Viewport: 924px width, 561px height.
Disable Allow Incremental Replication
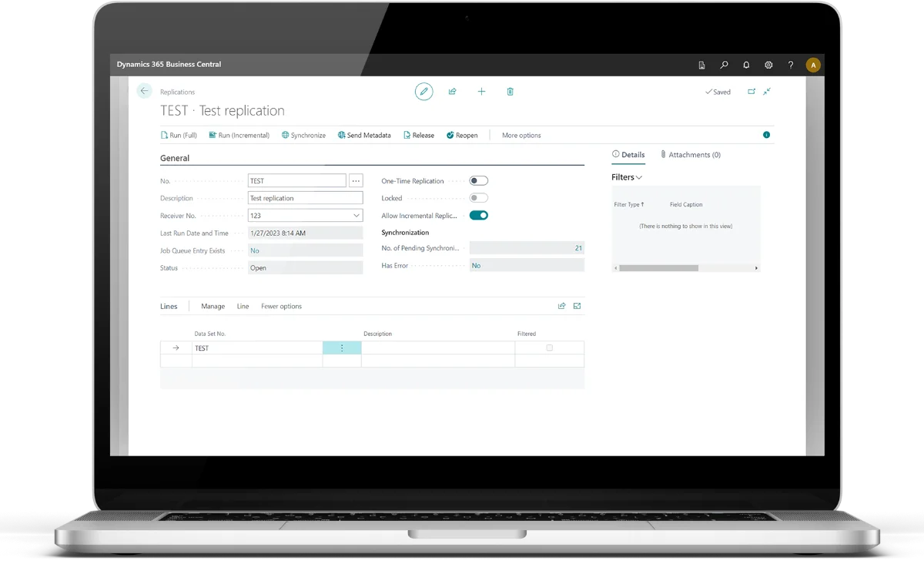479,216
